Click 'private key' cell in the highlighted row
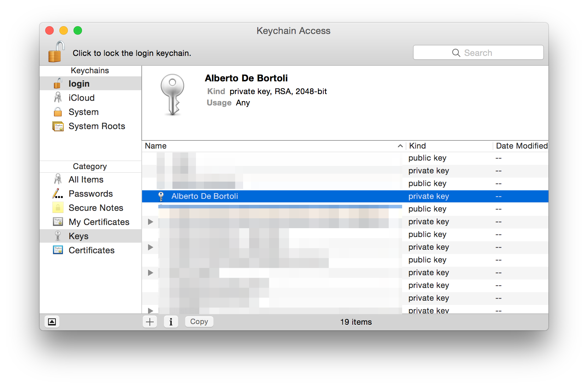Image resolution: width=588 pixels, height=387 pixels. (429, 196)
